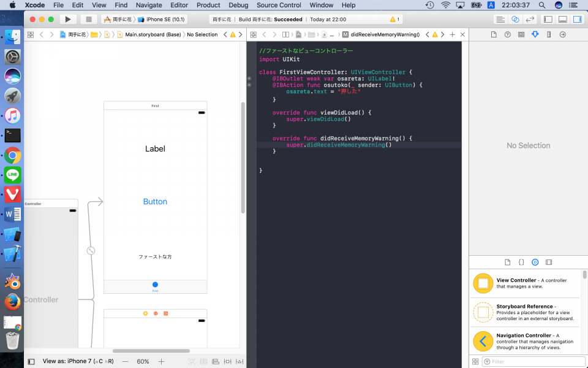
Task: Select the ファーストな方 label on the canvas
Action: pos(155,257)
